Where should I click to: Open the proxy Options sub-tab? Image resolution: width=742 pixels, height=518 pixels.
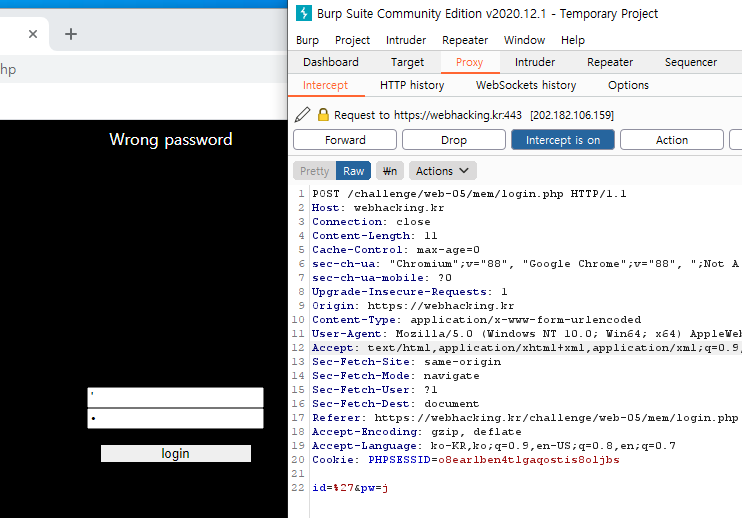(x=628, y=85)
